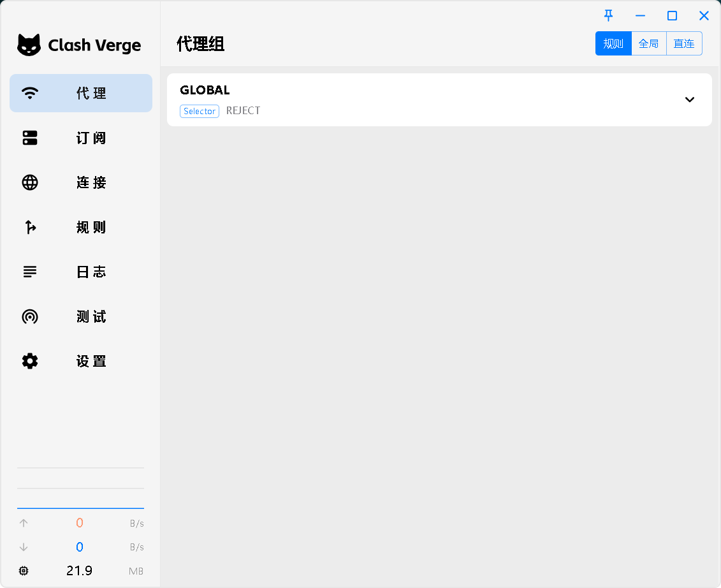Show 日志 logs via lines icon

click(29, 272)
